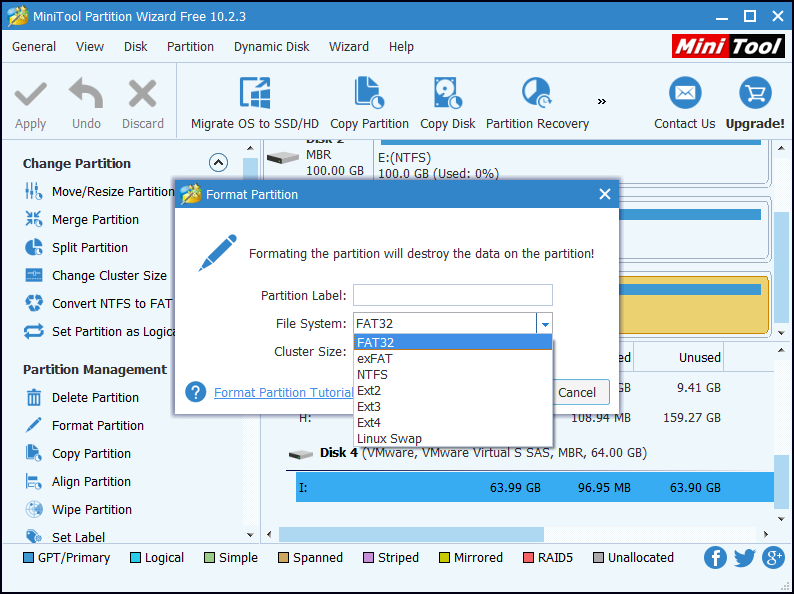Select exFAT from file system list

[x=453, y=359]
